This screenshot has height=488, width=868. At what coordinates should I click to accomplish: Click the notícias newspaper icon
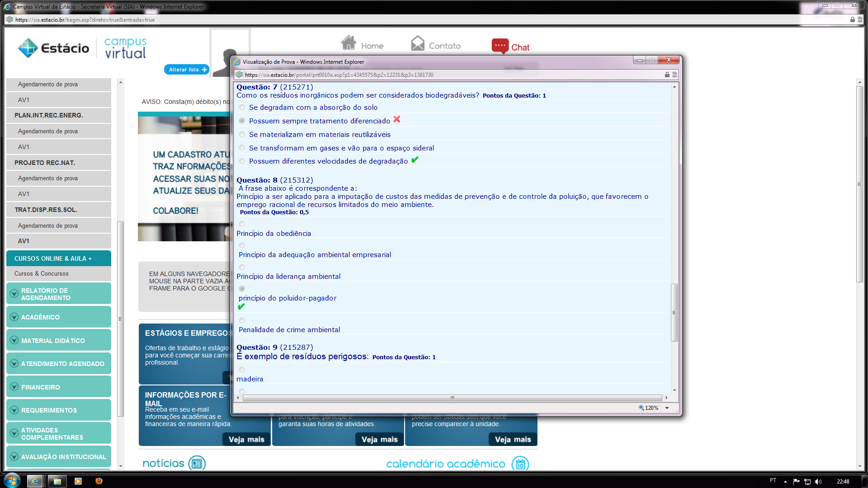click(197, 463)
